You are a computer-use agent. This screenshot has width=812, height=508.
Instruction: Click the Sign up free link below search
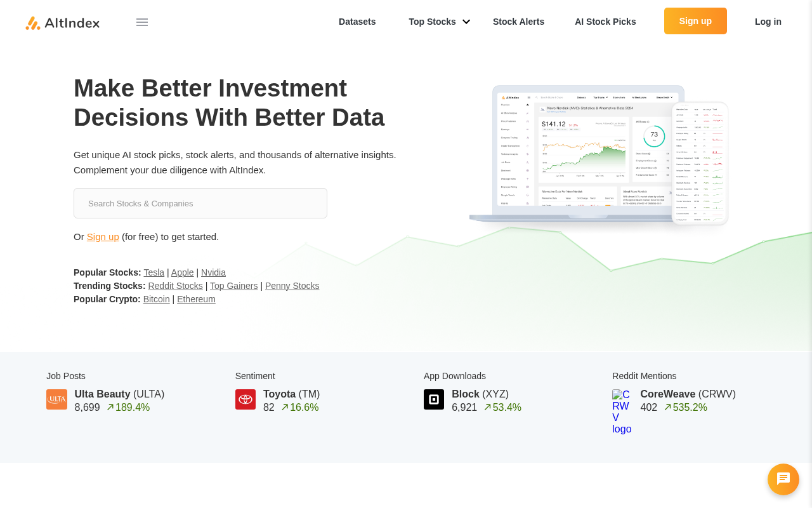pos(103,236)
